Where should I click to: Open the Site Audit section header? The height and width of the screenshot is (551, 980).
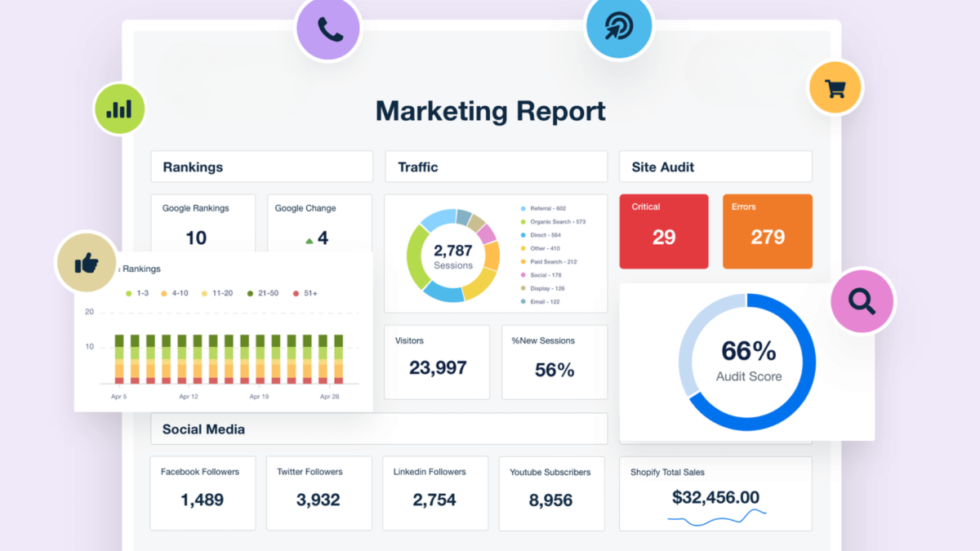pos(715,167)
